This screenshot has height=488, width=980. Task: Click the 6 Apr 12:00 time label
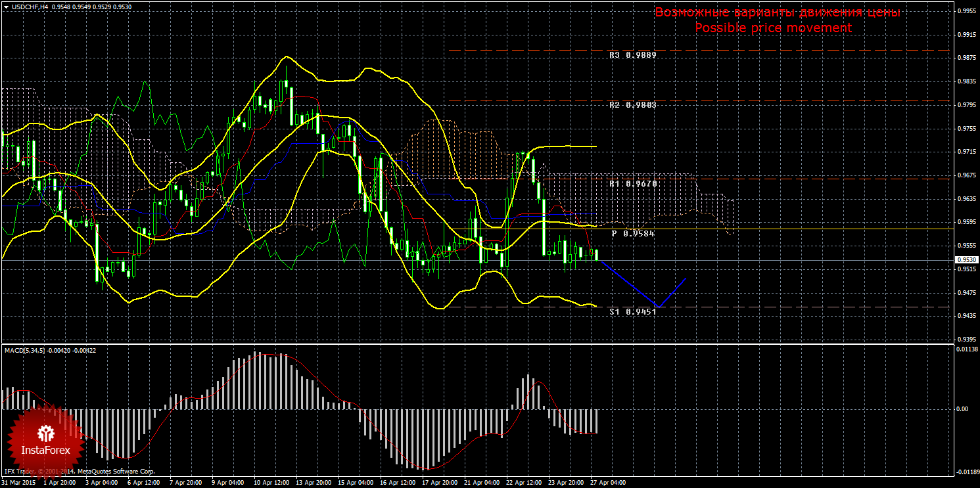(143, 483)
